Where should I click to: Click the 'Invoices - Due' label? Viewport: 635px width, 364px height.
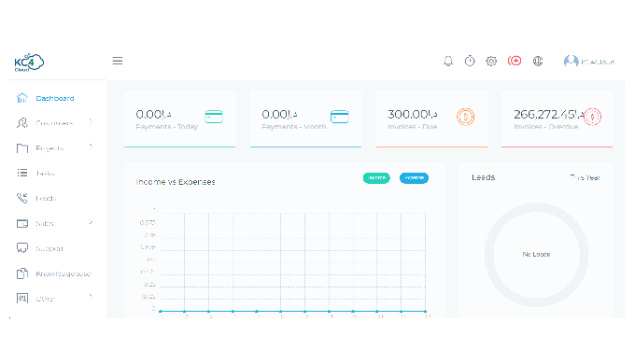(x=412, y=127)
